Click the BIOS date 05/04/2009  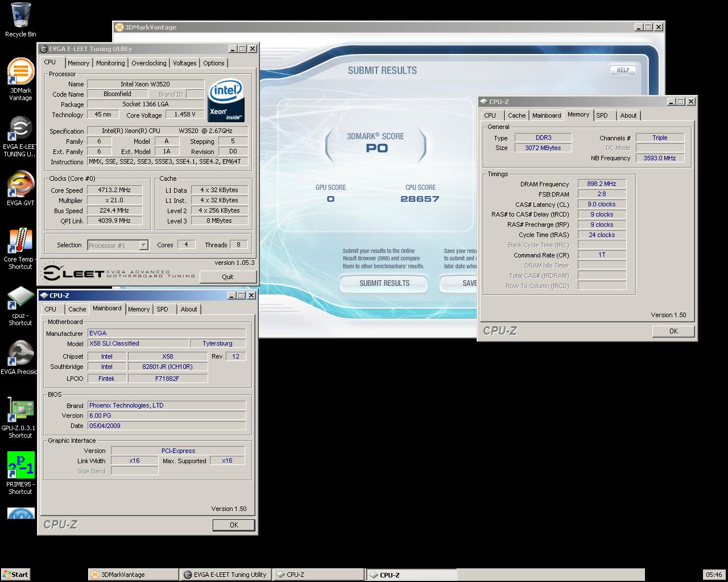click(167, 426)
